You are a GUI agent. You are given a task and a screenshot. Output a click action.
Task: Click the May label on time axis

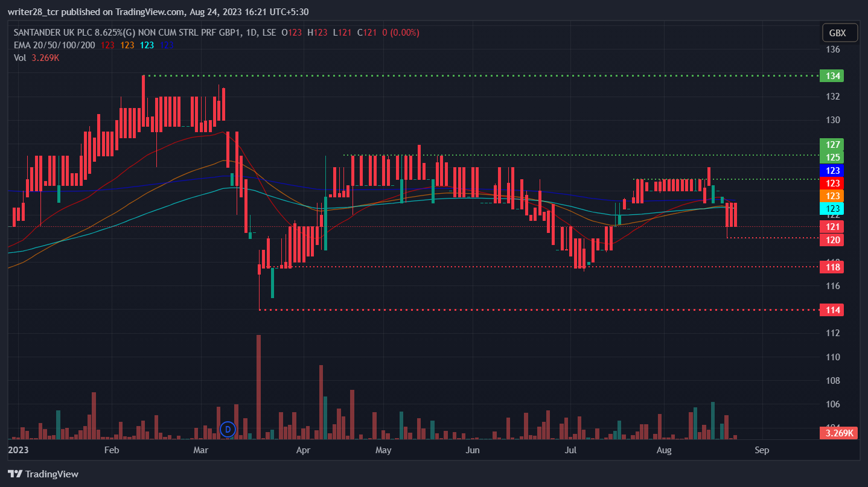[x=383, y=450]
